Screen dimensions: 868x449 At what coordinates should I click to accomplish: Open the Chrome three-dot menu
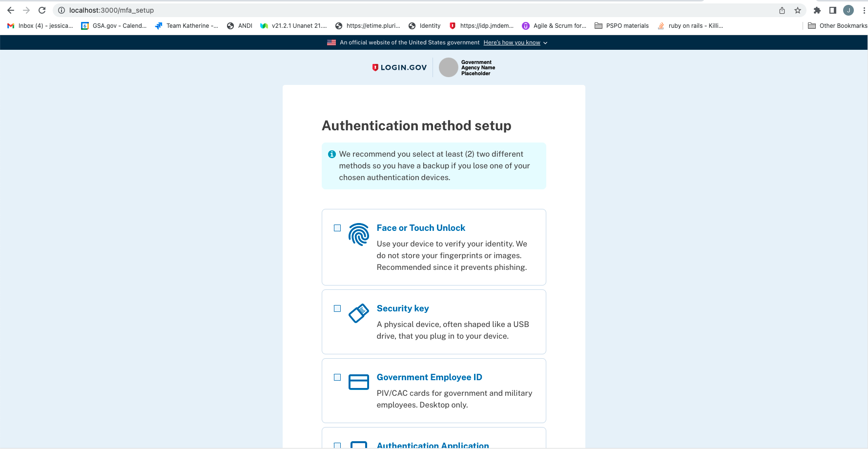pos(864,10)
